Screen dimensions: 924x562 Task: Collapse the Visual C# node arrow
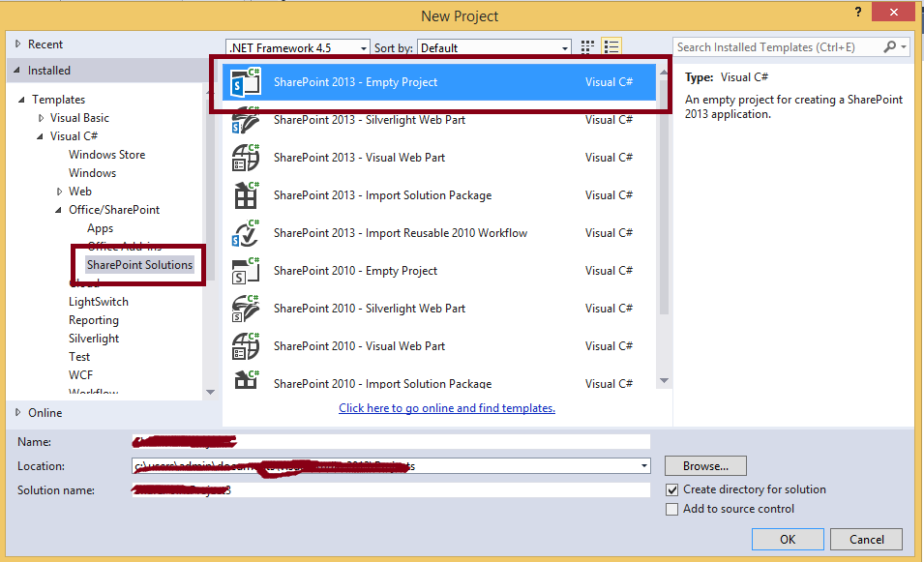pyautogui.click(x=40, y=136)
